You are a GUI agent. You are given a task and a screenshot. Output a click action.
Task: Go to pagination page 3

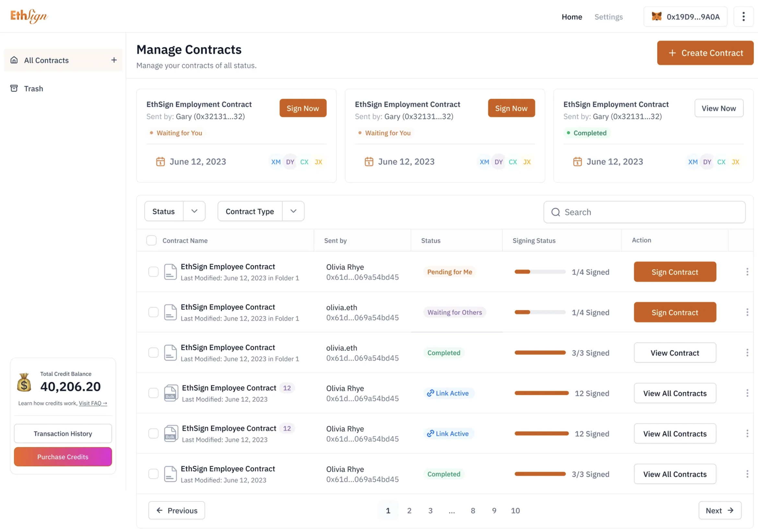(x=430, y=511)
